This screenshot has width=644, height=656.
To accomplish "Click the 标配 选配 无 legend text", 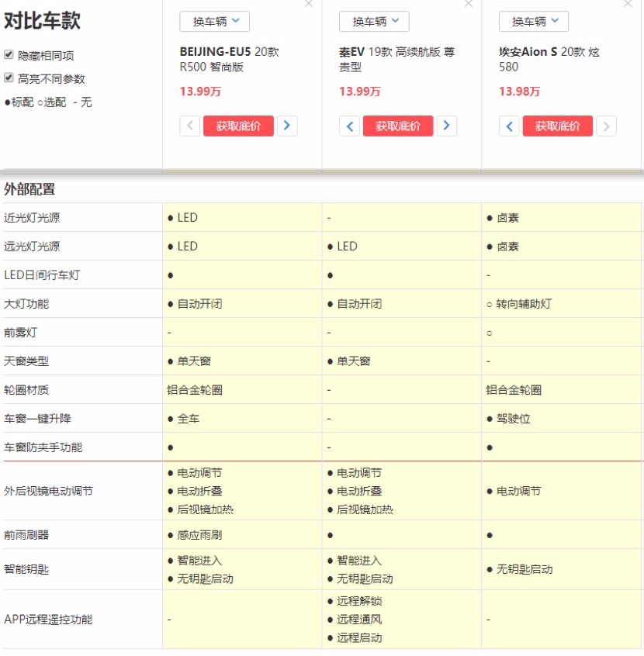I will click(x=48, y=102).
